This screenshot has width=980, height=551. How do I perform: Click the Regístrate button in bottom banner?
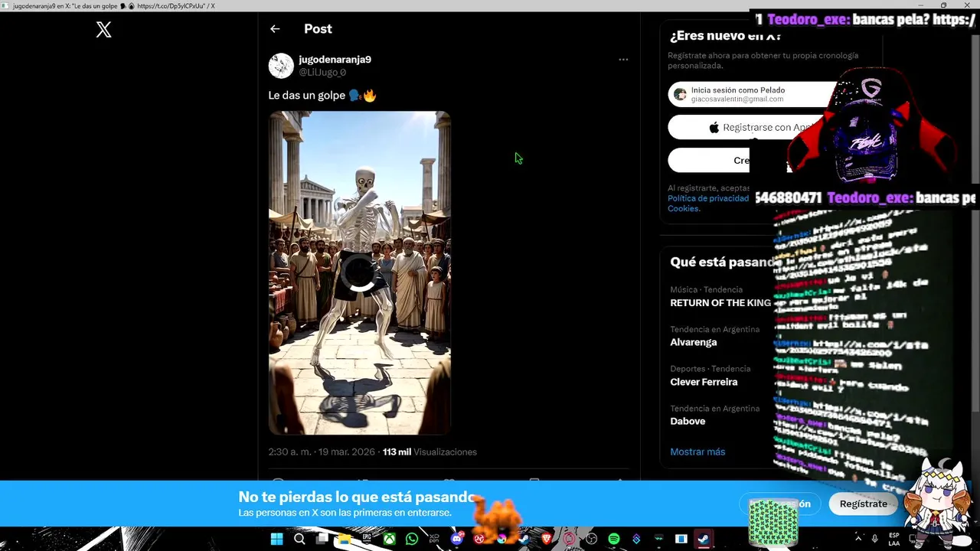(863, 504)
